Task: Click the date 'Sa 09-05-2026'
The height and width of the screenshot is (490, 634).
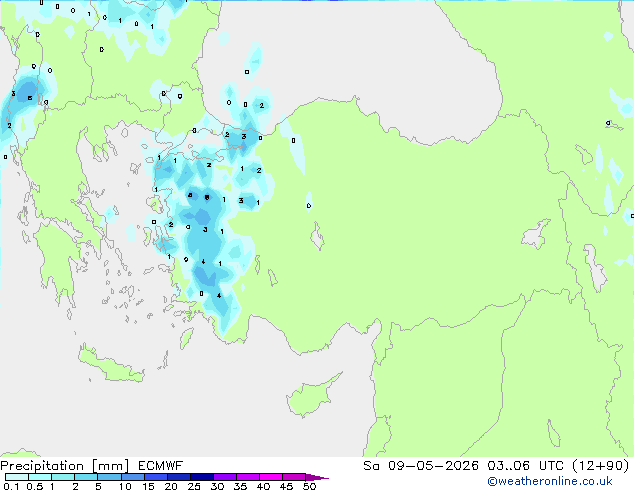Action: 421,466
